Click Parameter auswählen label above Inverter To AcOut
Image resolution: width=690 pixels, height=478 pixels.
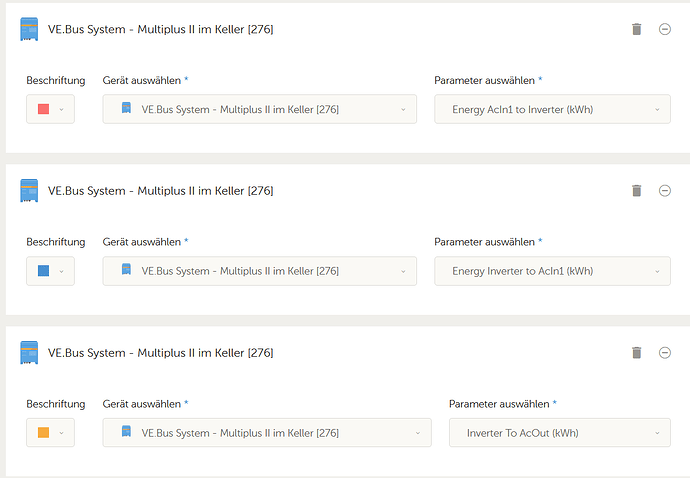(503, 404)
